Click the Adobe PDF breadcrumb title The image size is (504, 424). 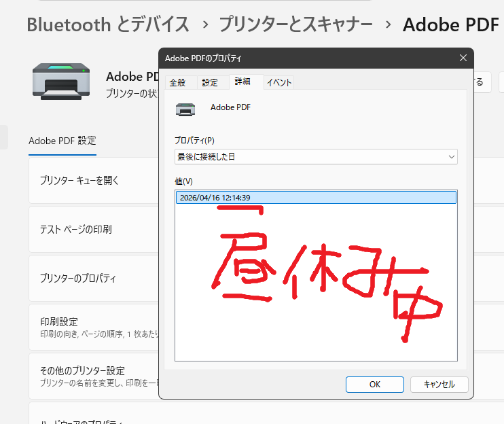[x=450, y=24]
